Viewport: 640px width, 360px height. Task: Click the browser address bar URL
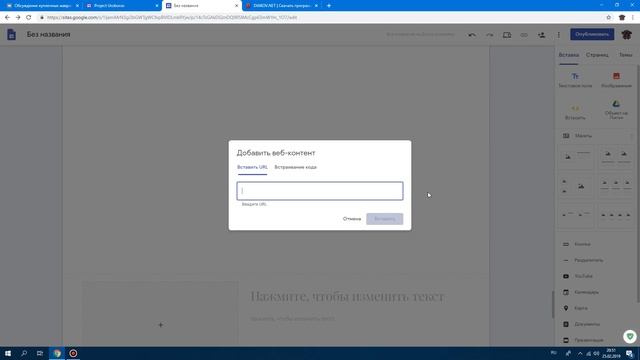coord(172,18)
